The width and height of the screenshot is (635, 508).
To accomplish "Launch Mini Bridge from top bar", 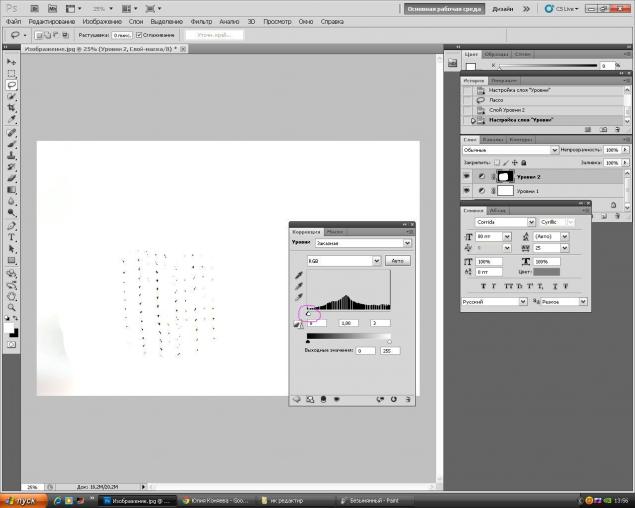I will pyautogui.click(x=52, y=9).
